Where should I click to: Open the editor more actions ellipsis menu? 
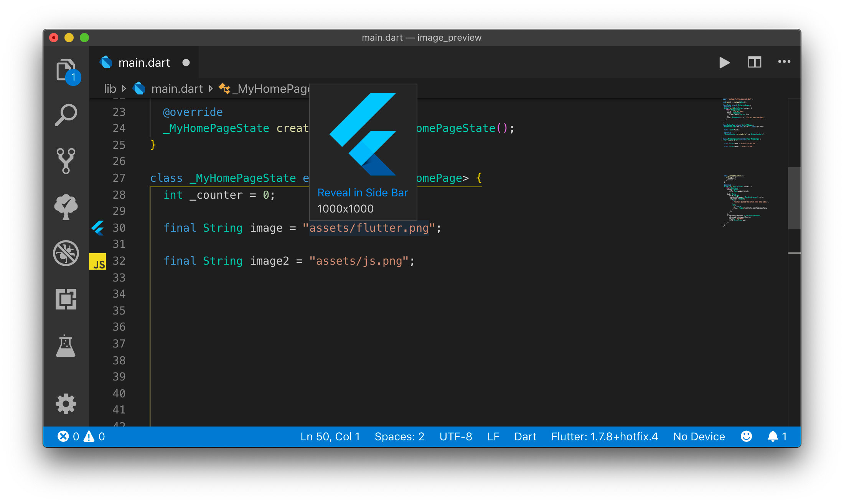784,62
